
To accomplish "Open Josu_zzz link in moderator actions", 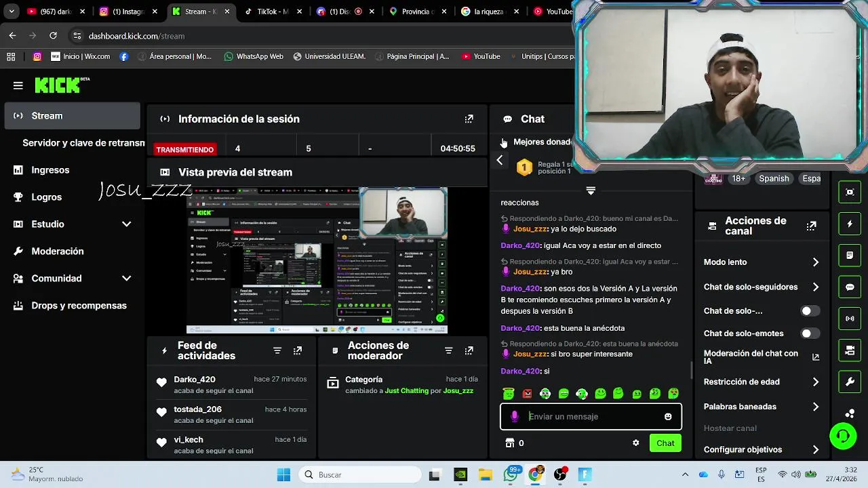I will (x=458, y=391).
